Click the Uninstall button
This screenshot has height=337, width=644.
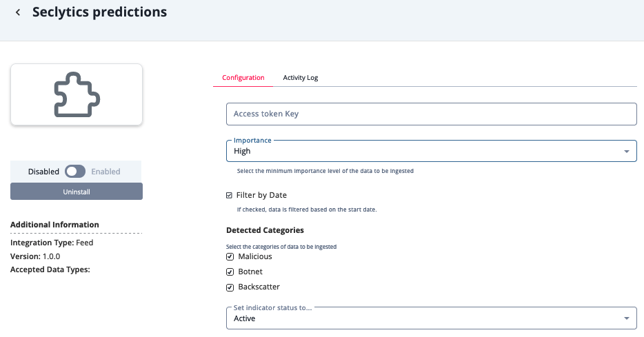77,192
